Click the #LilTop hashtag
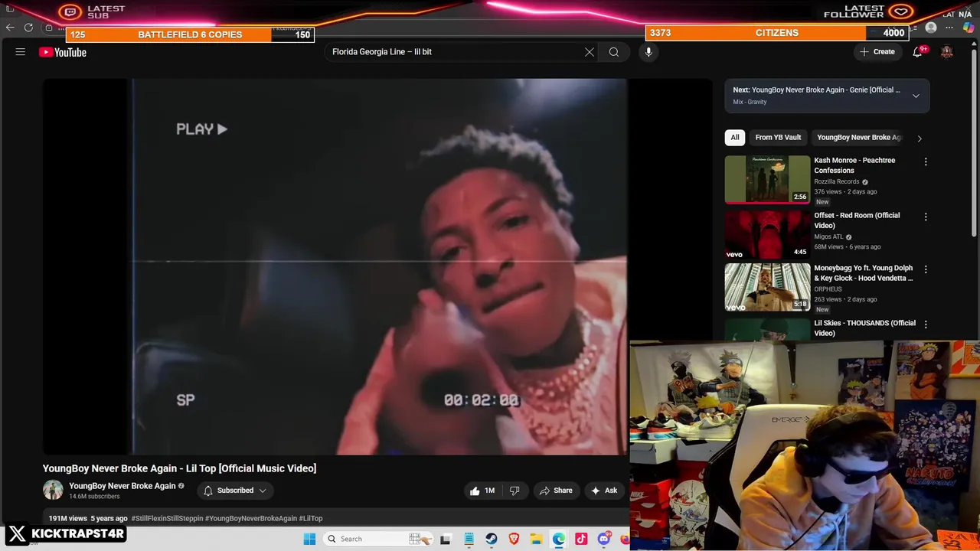 click(x=311, y=518)
